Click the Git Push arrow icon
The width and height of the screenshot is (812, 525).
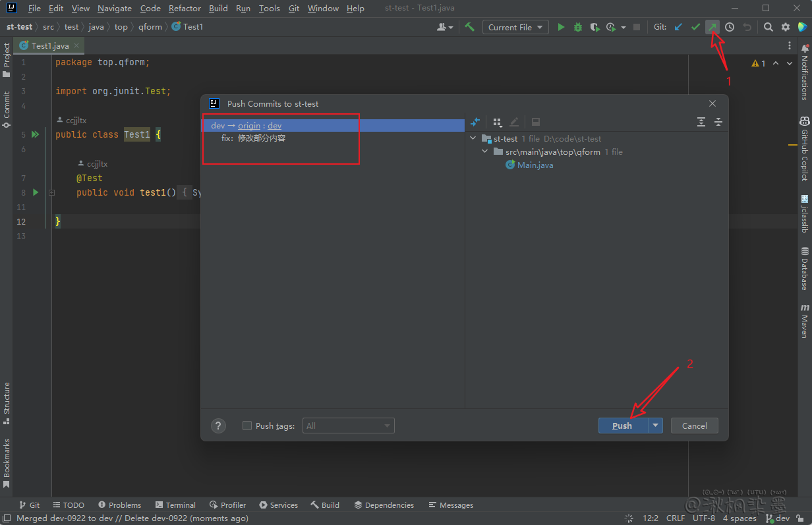pos(712,27)
